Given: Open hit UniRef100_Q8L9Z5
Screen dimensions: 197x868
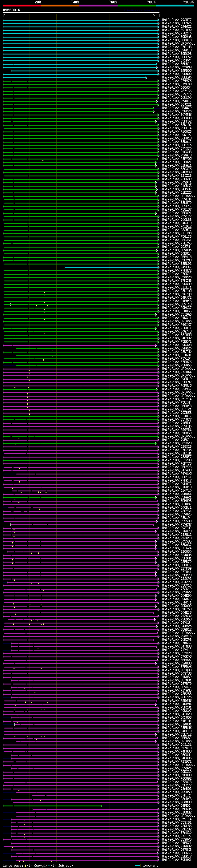Looking at the screenshot, I should 177,23.
